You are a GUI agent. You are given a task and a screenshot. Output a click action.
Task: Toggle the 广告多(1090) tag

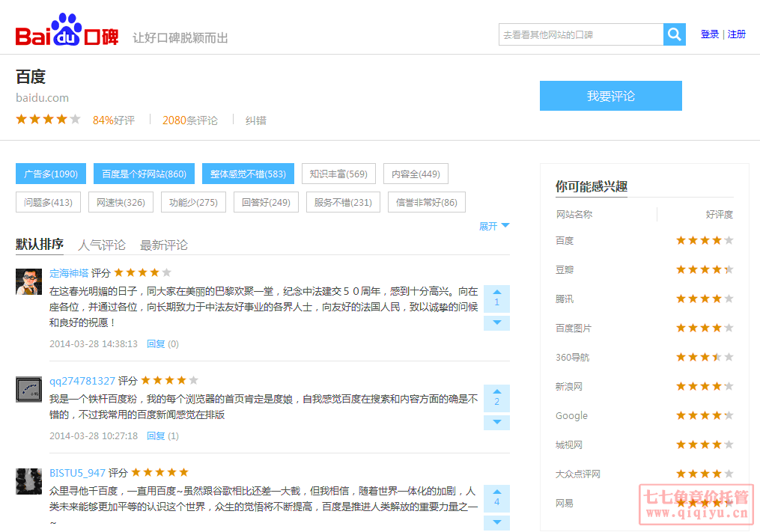[51, 174]
